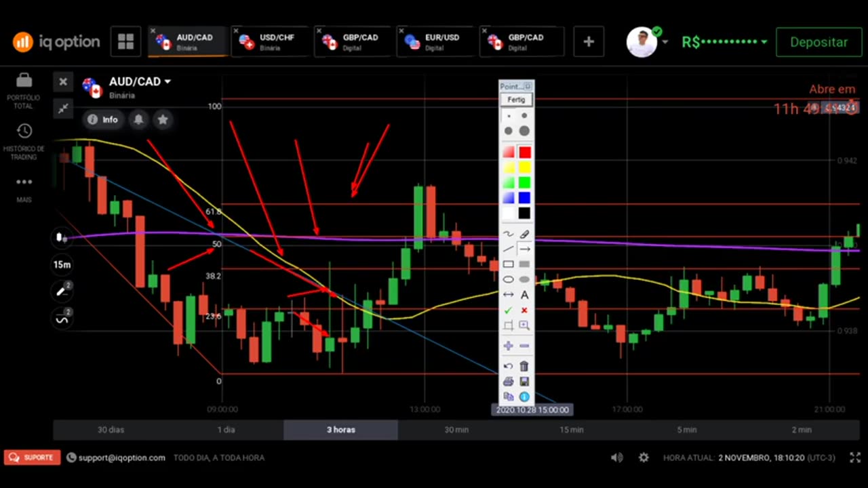Toggle fullscreen icon at bottom right
The width and height of the screenshot is (868, 488).
(x=854, y=457)
